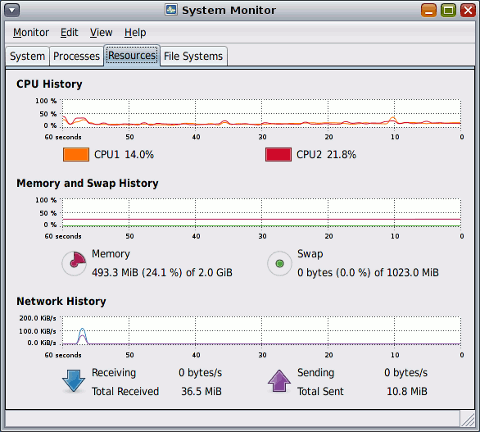Viewport: 480px width, 432px height.
Task: Maximize the System Monitor window
Action: 448,10
